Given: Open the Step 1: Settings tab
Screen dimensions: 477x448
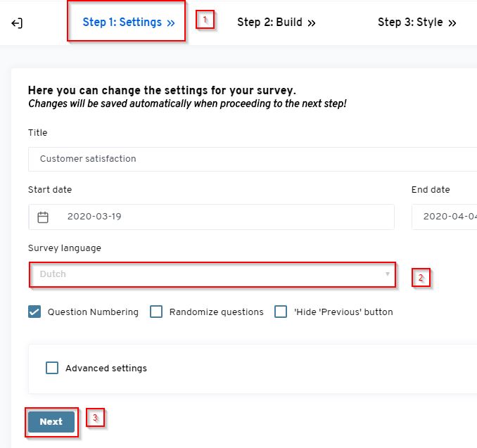Looking at the screenshot, I should pos(129,23).
